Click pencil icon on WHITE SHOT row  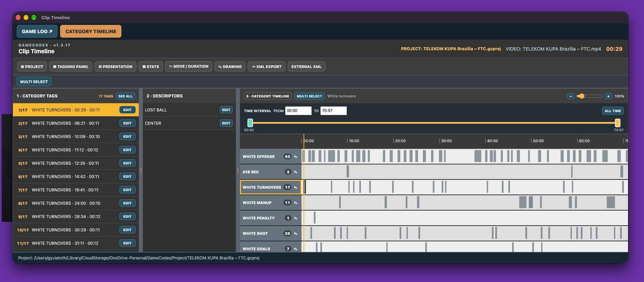[x=296, y=233]
